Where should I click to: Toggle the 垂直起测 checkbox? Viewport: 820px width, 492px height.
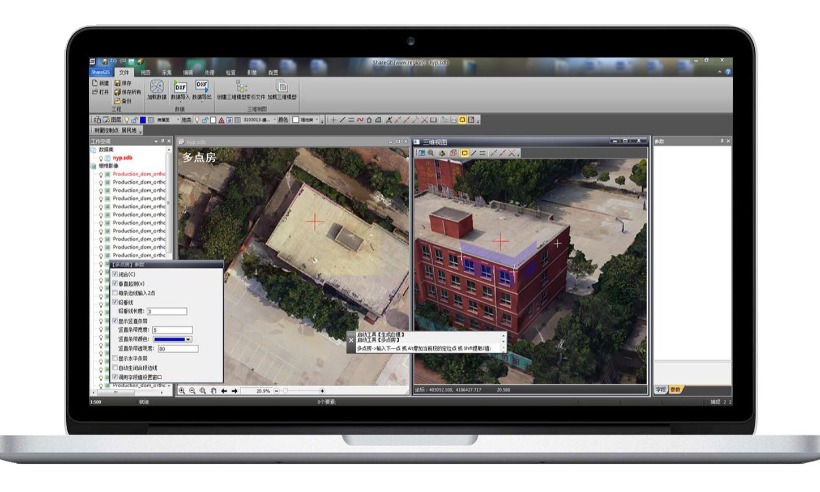point(115,283)
